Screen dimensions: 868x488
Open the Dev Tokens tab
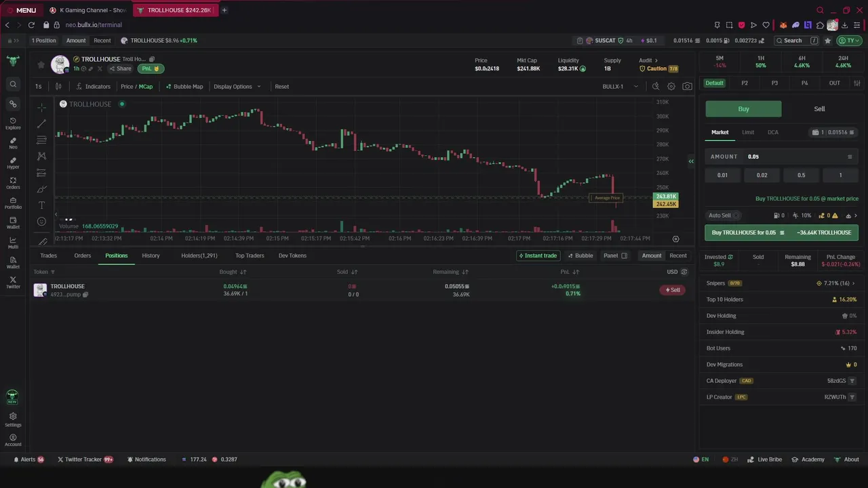[x=292, y=256]
